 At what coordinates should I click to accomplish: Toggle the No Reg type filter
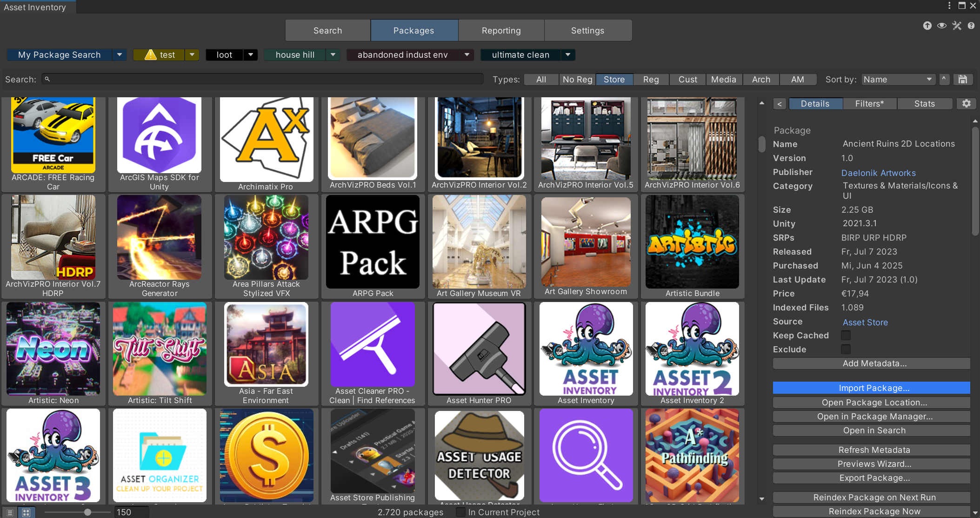pos(578,80)
